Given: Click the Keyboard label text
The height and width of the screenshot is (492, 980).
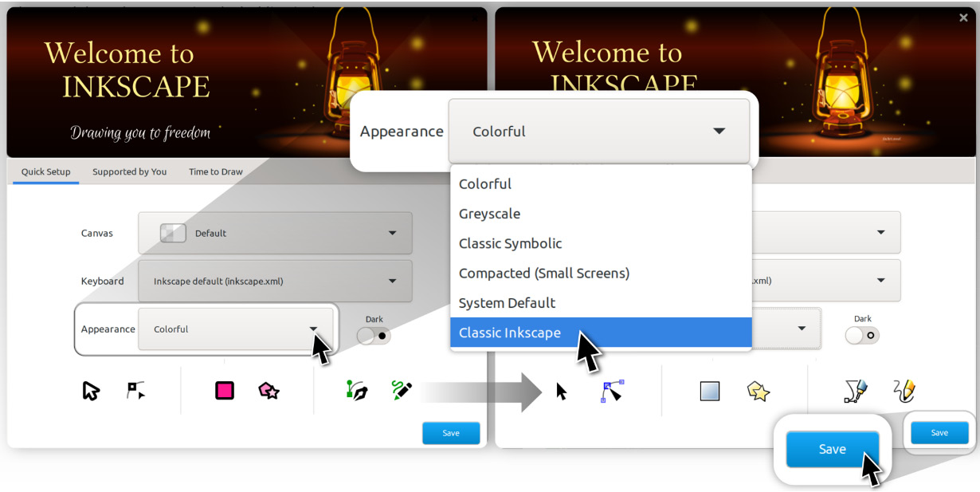Looking at the screenshot, I should tap(103, 281).
